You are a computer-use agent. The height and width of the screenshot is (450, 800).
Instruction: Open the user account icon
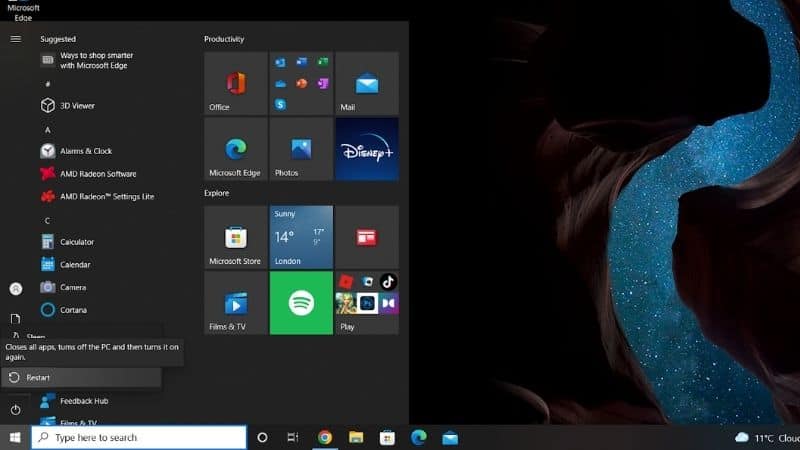(16, 289)
